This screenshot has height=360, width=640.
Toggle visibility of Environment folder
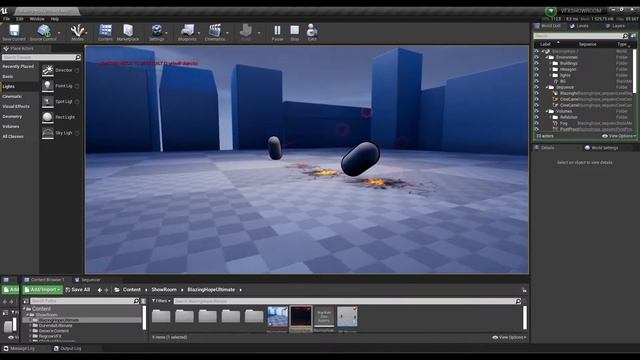click(x=536, y=58)
